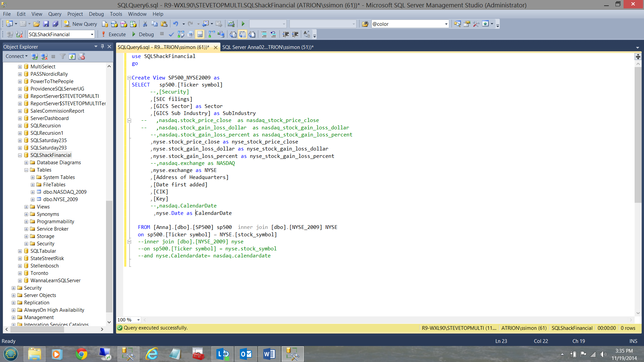
Task: Toggle Results to Grid output mode
Action: (x=243, y=34)
